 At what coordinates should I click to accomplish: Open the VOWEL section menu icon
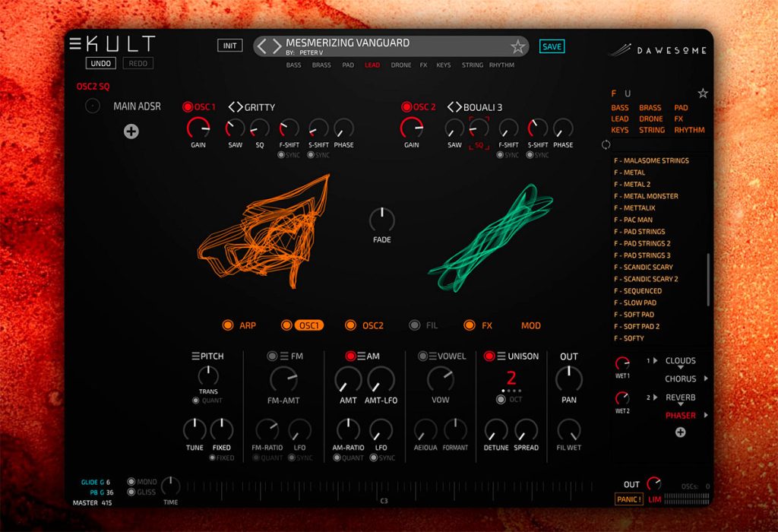click(x=432, y=356)
